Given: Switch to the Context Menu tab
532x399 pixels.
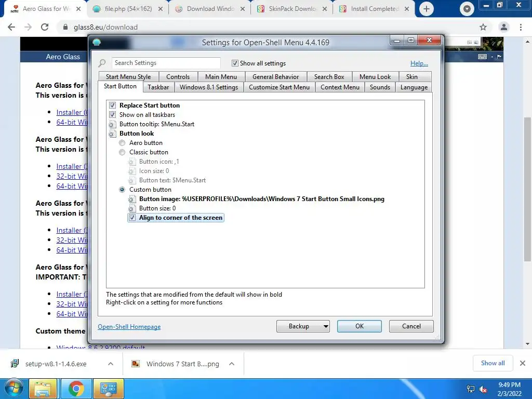Looking at the screenshot, I should (340, 87).
